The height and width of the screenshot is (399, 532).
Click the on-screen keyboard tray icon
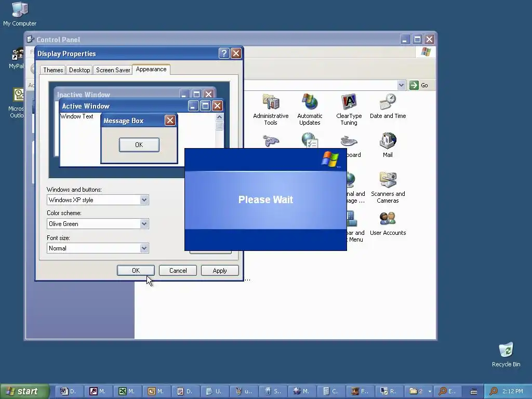pyautogui.click(x=474, y=392)
